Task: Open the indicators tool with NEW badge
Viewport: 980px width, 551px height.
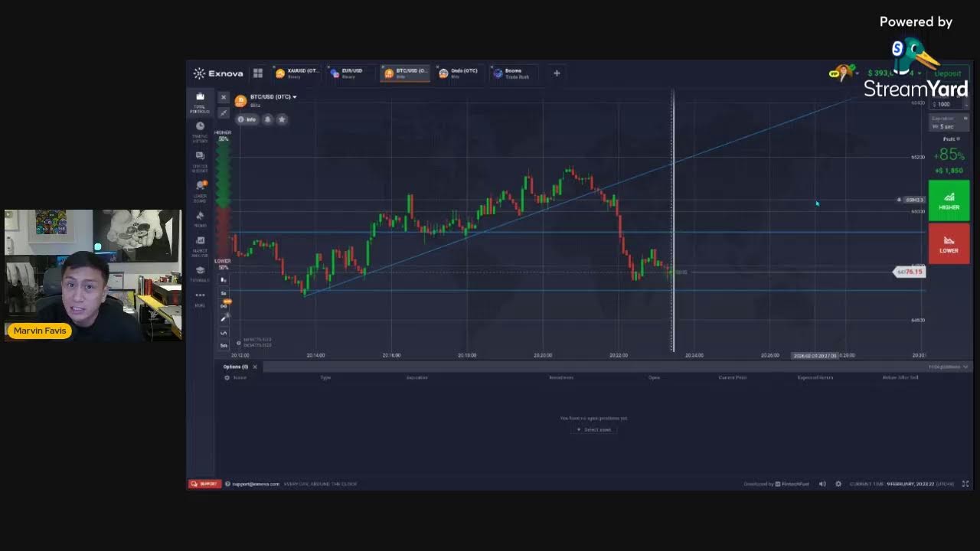Action: pyautogui.click(x=224, y=305)
